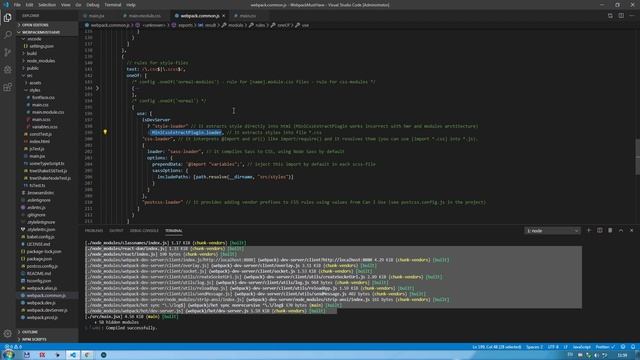Open the Selection menu
Viewport: 640px width, 360px height.
(47, 5)
